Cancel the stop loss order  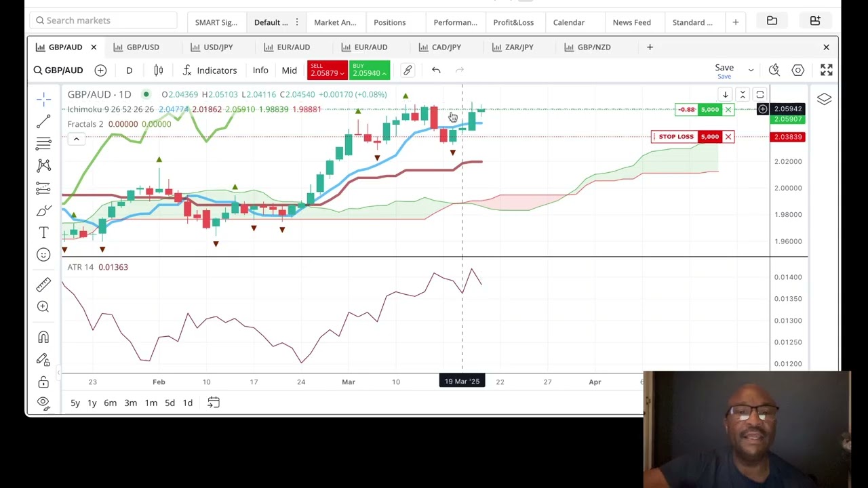click(728, 137)
